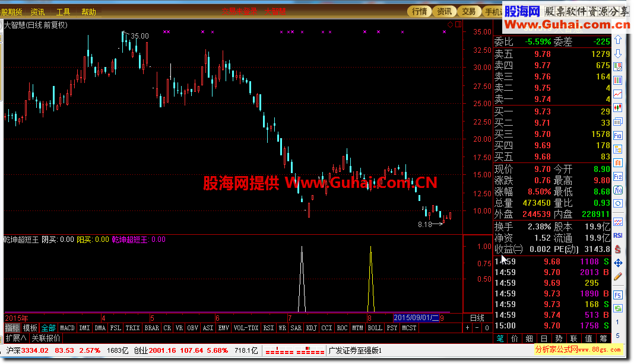
Task: Click the orange document sidebar icon
Action: [x=618, y=163]
